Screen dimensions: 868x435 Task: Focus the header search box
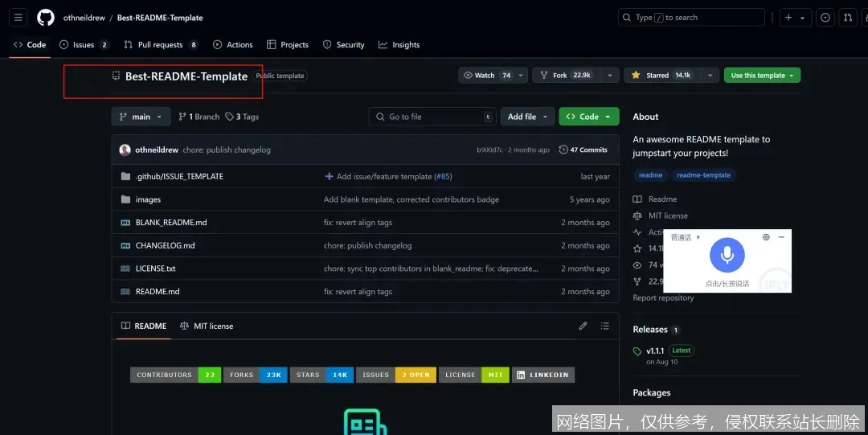(691, 18)
